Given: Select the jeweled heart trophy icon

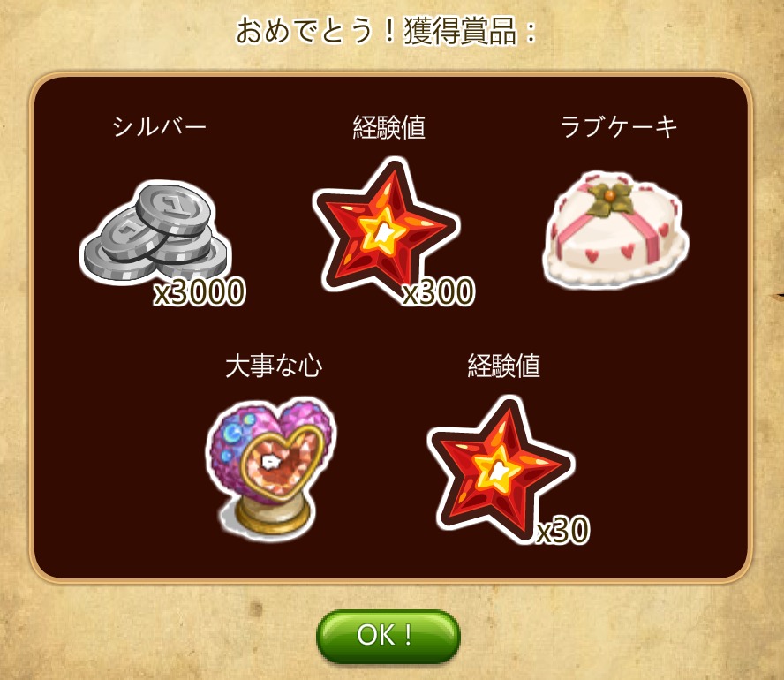Looking at the screenshot, I should pyautogui.click(x=270, y=469).
